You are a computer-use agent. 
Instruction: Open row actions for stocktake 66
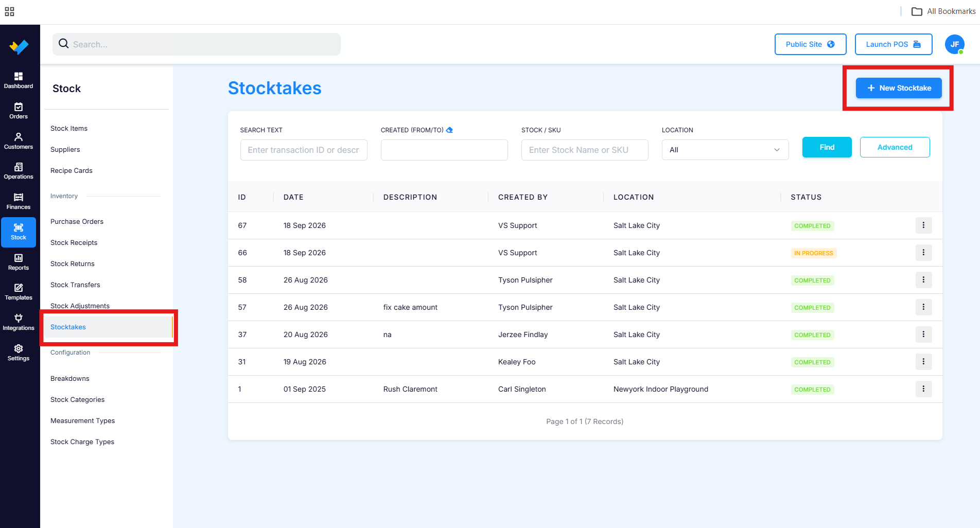(923, 253)
